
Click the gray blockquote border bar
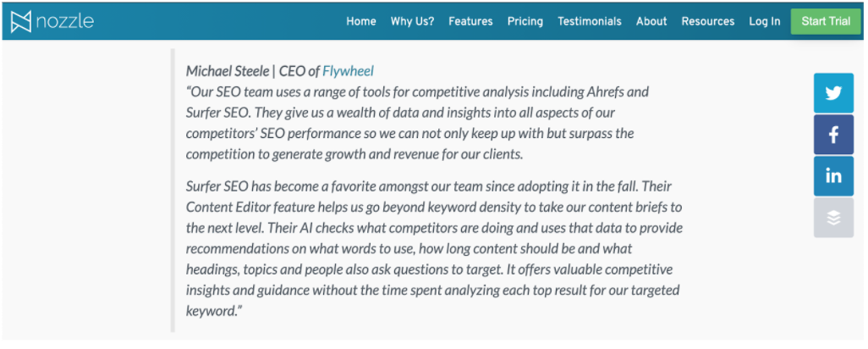tap(173, 193)
